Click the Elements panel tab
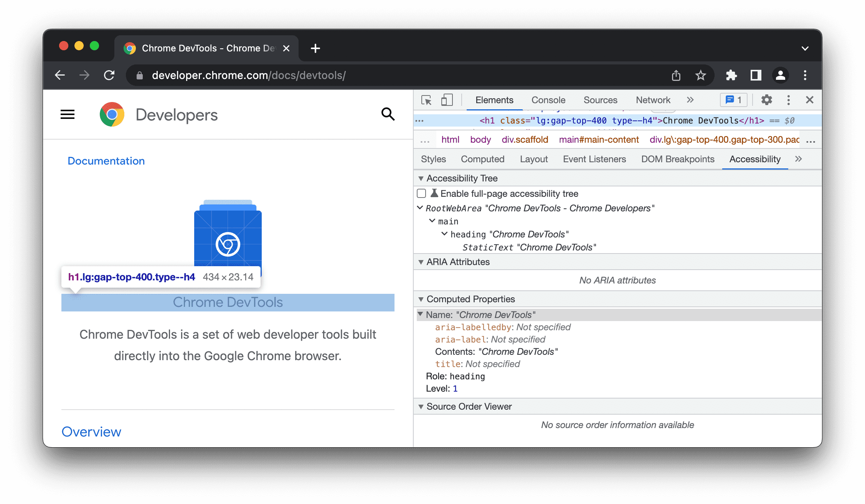 click(494, 100)
